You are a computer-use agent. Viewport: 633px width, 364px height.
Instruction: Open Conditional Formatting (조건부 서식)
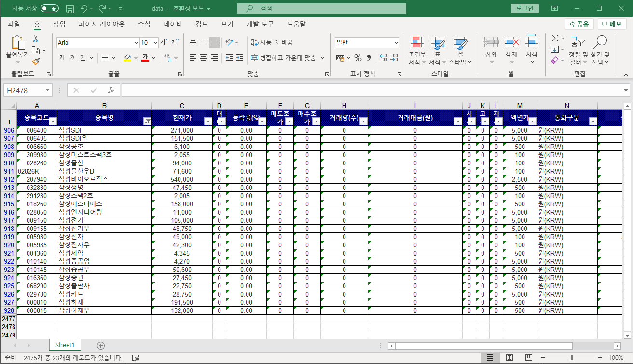[417, 51]
